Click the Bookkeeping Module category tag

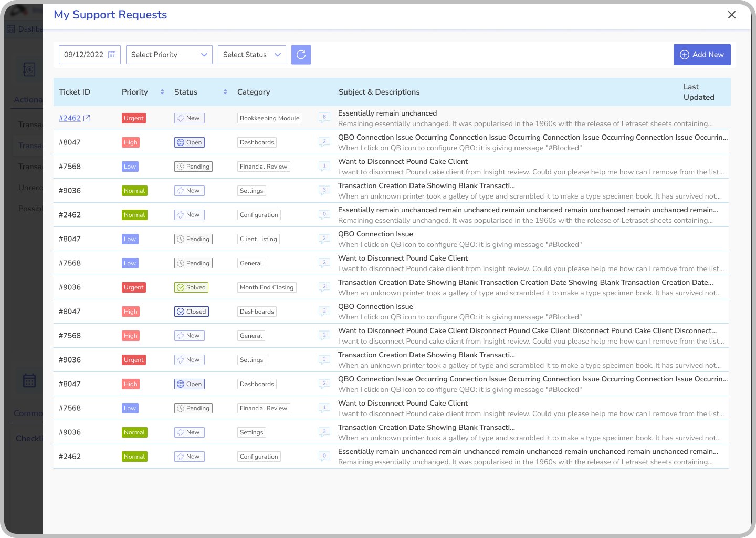[269, 118]
